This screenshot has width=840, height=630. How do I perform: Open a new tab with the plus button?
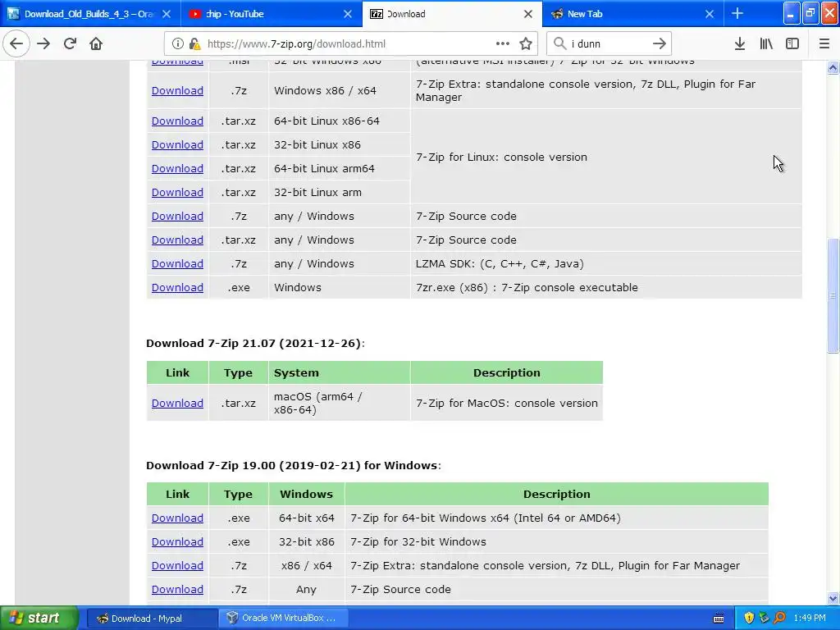737,13
